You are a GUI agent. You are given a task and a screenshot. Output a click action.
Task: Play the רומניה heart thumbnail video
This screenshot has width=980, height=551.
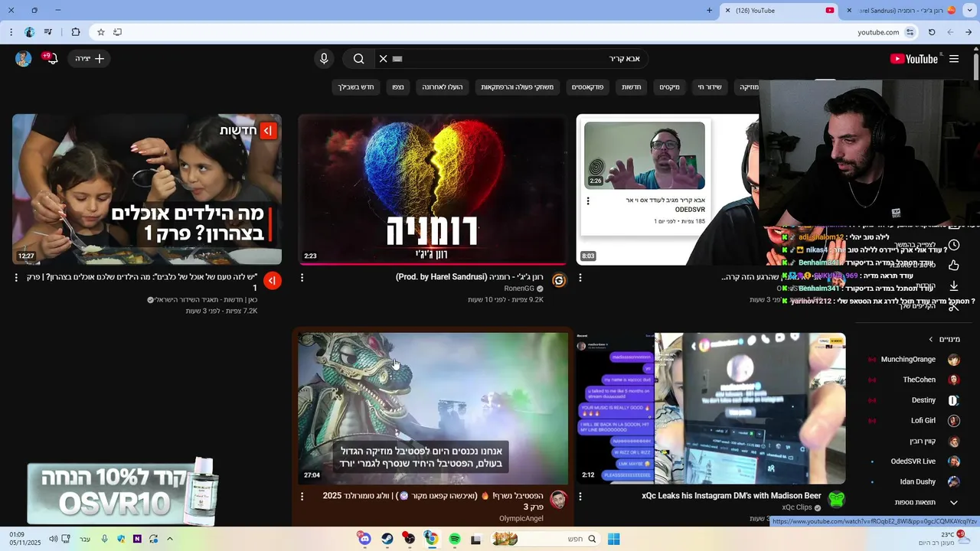coord(433,190)
